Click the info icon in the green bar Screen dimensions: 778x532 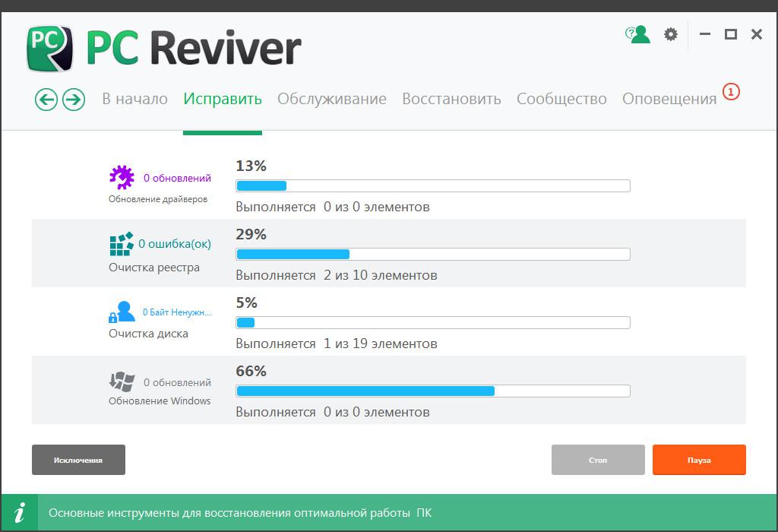coord(19,513)
